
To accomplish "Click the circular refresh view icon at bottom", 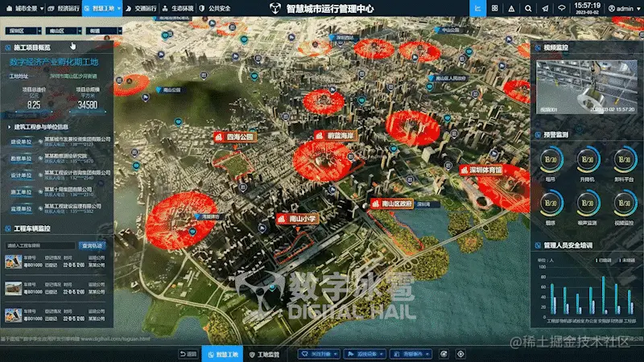I will click(444, 354).
